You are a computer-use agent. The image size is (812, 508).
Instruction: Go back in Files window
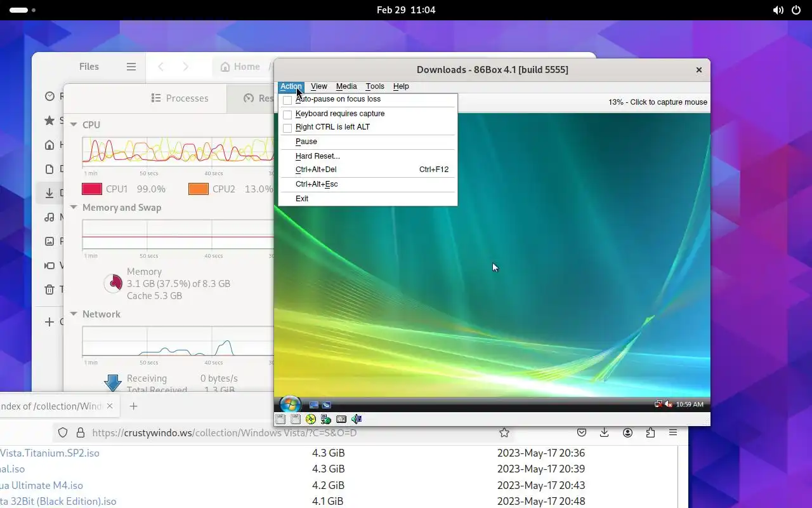(161, 67)
